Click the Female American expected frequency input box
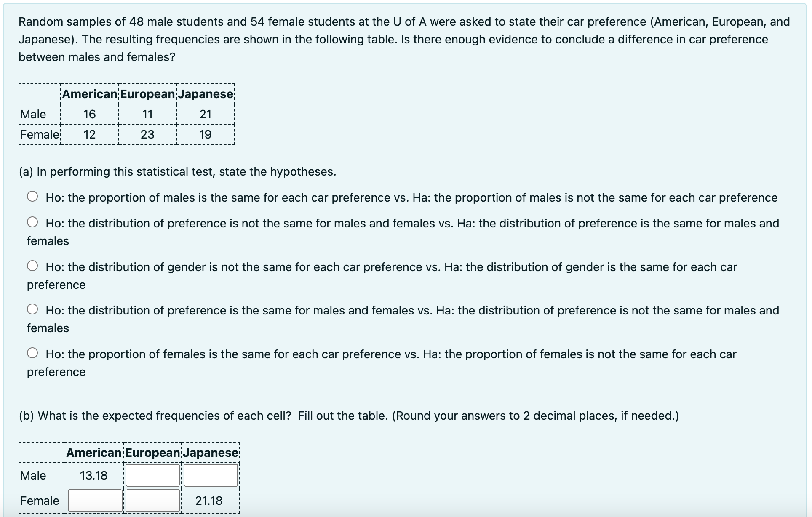 click(94, 501)
